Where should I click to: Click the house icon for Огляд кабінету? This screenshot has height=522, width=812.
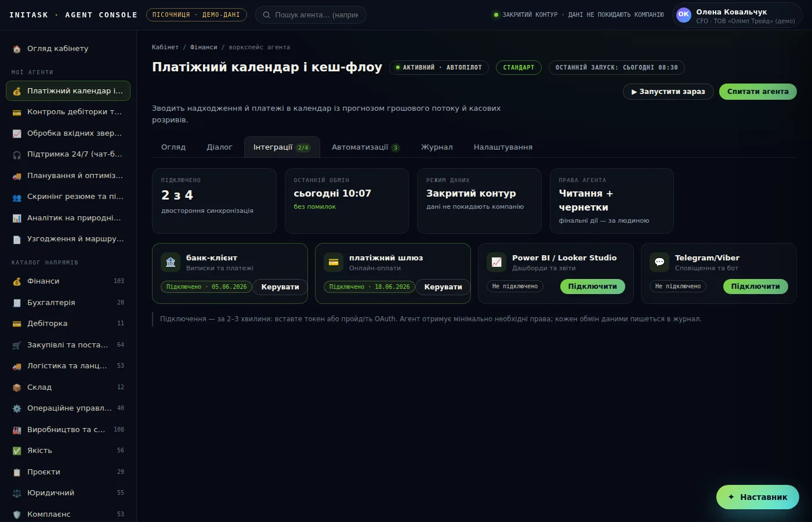click(17, 49)
